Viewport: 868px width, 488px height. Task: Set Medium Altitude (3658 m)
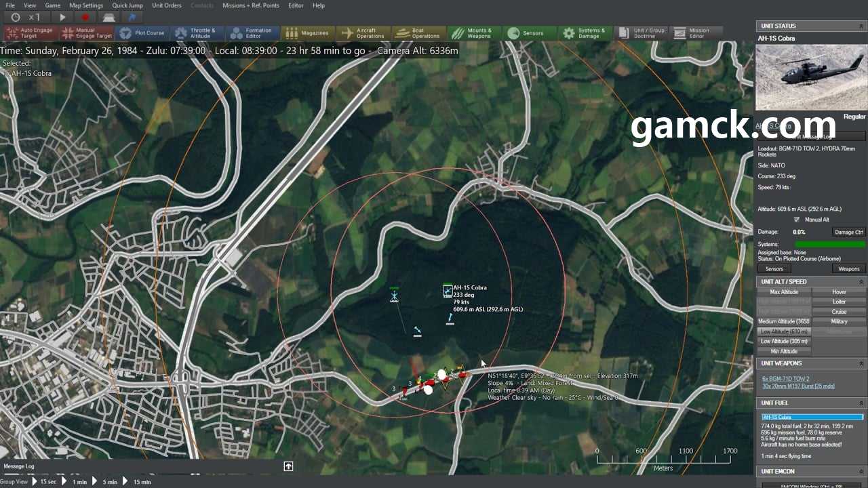coord(784,321)
